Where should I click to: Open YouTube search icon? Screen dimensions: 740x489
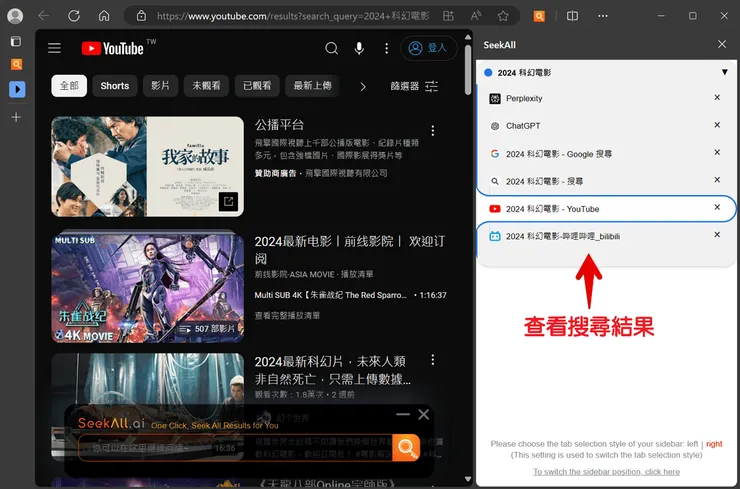pos(331,48)
